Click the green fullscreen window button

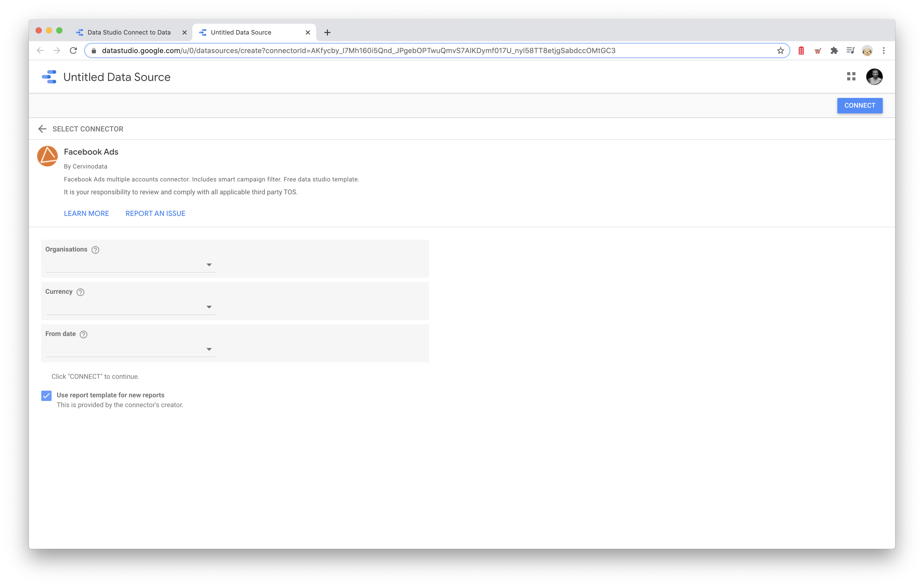60,31
